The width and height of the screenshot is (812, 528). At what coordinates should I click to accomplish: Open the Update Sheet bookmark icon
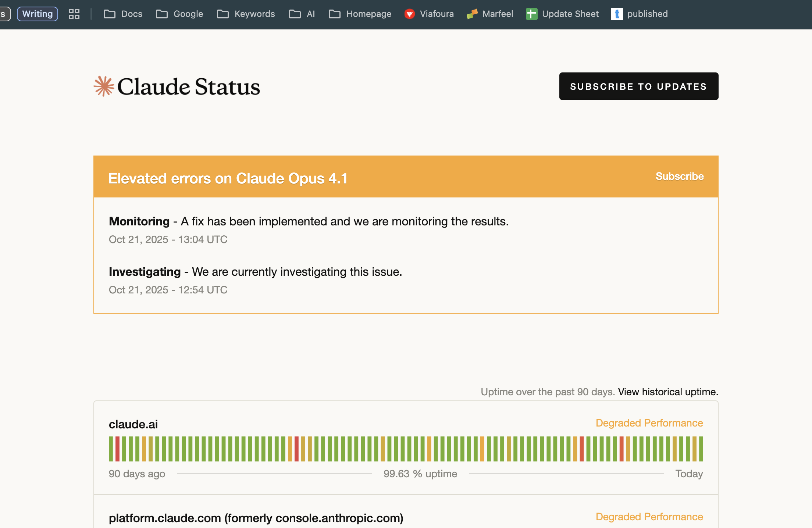pos(531,14)
